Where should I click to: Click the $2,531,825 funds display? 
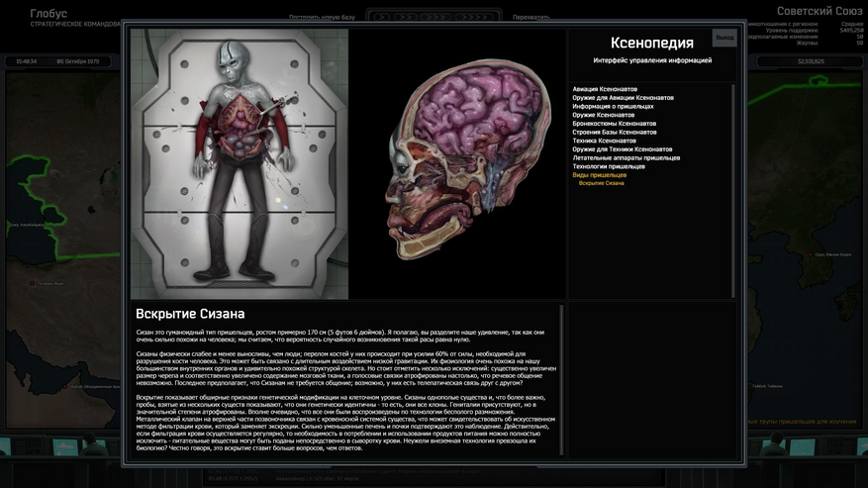(811, 61)
